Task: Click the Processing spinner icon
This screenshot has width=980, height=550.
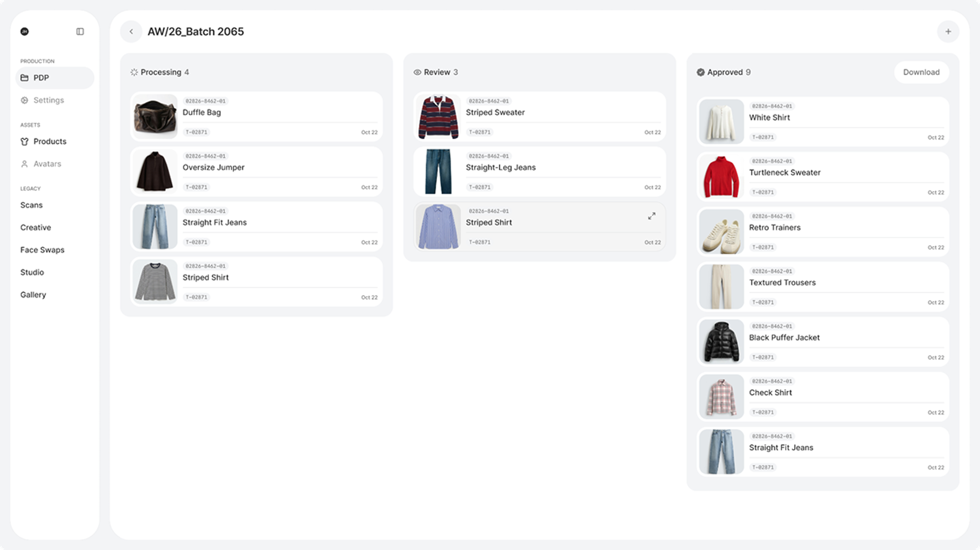Action: 134,72
